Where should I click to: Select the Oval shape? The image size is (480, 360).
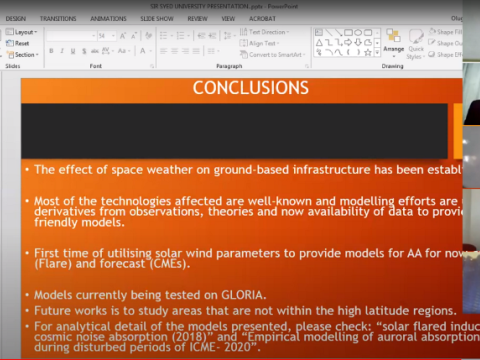[358, 33]
